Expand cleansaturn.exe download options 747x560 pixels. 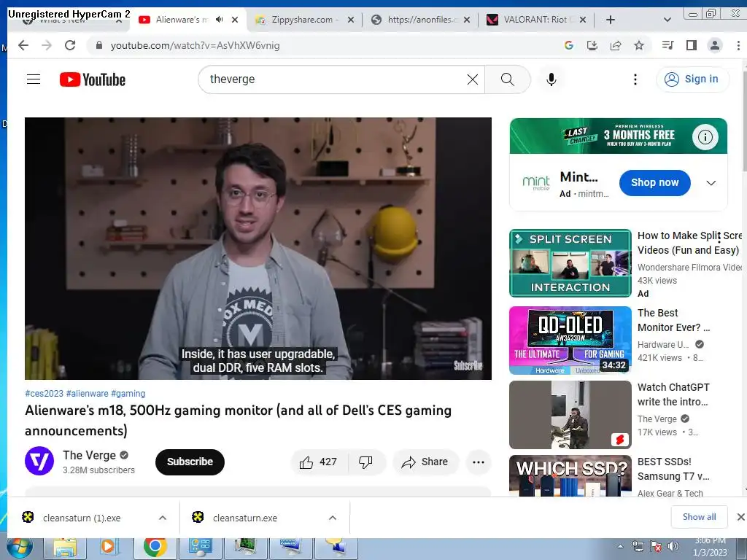pos(333,518)
